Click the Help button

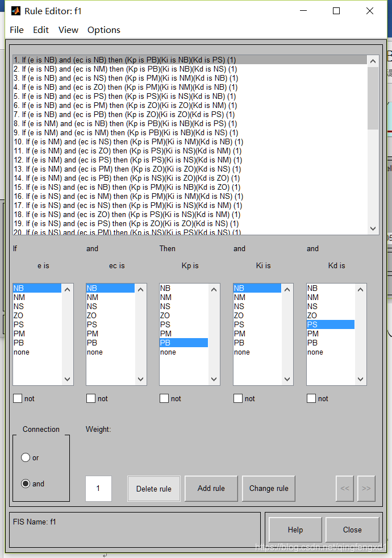(x=295, y=530)
